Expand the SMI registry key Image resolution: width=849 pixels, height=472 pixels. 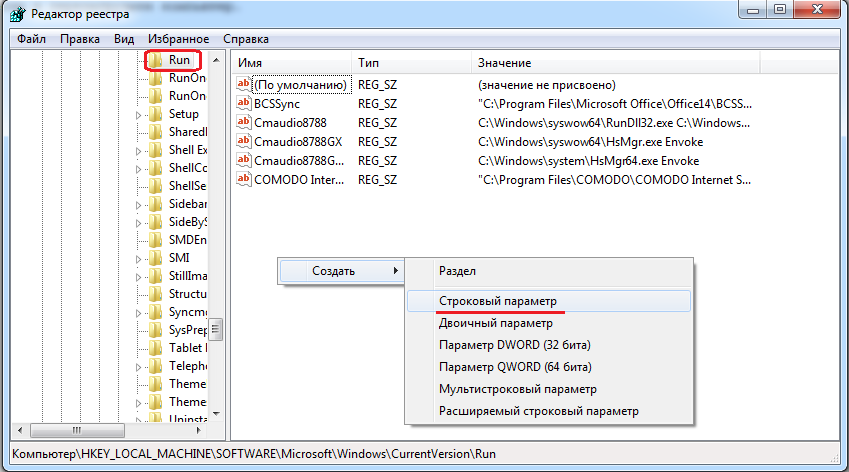coord(139,258)
